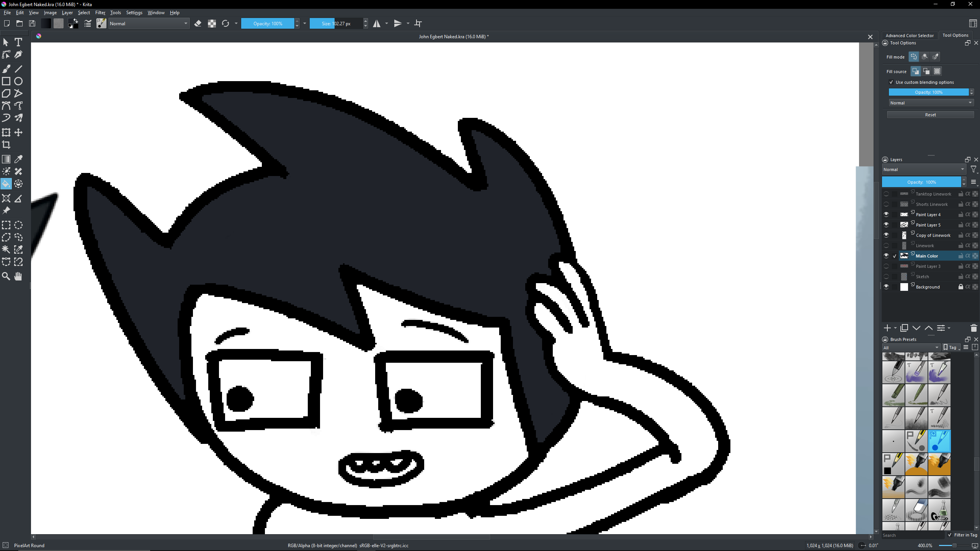Image resolution: width=980 pixels, height=551 pixels.
Task: Click the Reset button in Tool Options
Action: point(930,115)
